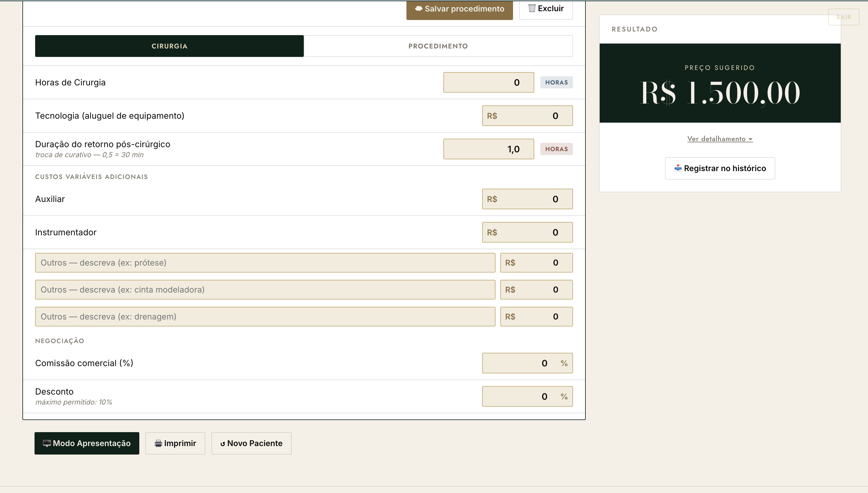Edit the Duração do retorno pós-cirúrgico field
This screenshot has height=493, width=868.
click(489, 149)
